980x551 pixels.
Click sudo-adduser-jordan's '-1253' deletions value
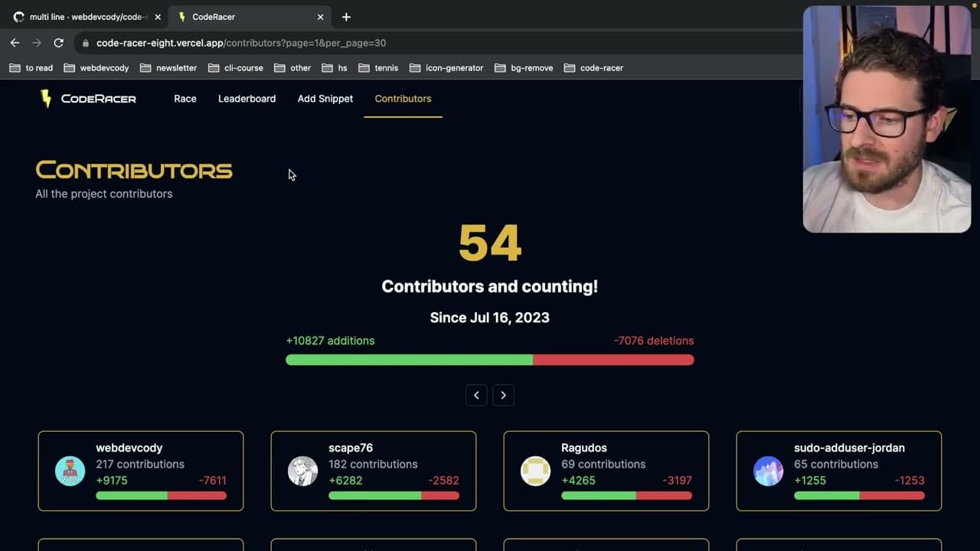click(910, 481)
